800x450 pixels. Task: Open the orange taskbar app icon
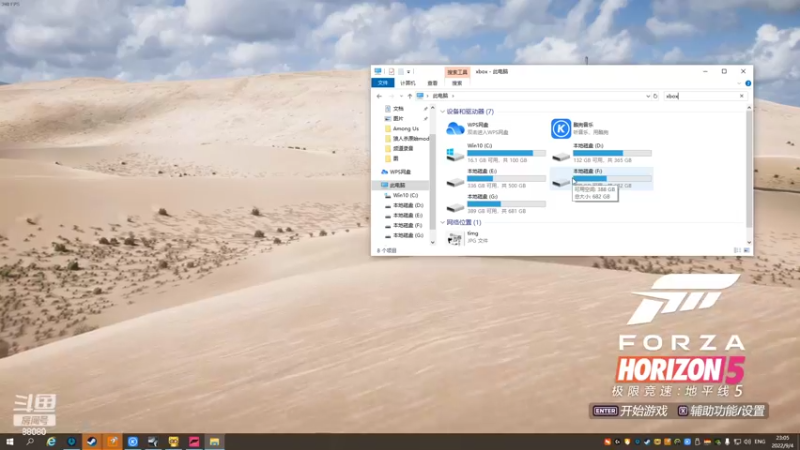[112, 442]
